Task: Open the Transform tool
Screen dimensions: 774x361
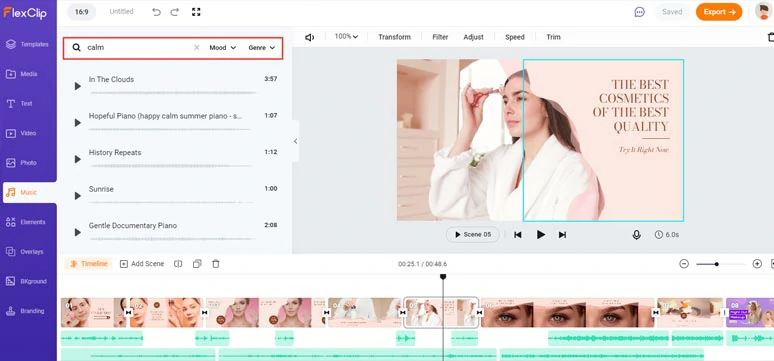Action: click(394, 37)
